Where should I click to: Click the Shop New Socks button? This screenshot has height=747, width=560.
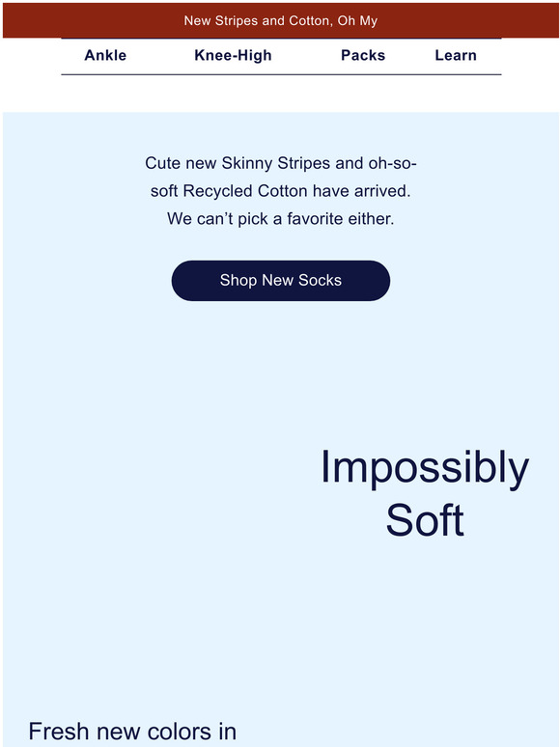point(281,280)
